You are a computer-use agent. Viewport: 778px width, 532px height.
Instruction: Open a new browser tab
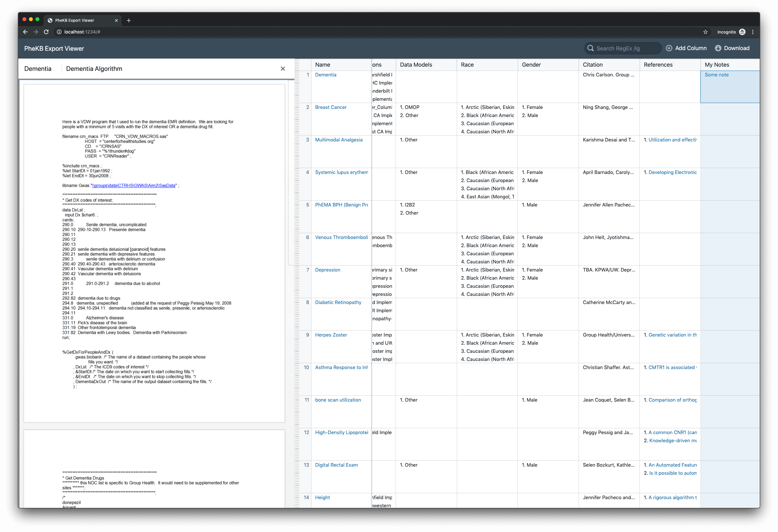[128, 20]
